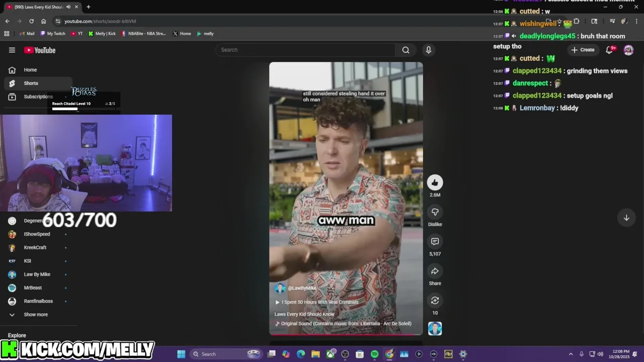Click the Explore heading in sidebar
Screen dimensions: 644x362
point(17,335)
